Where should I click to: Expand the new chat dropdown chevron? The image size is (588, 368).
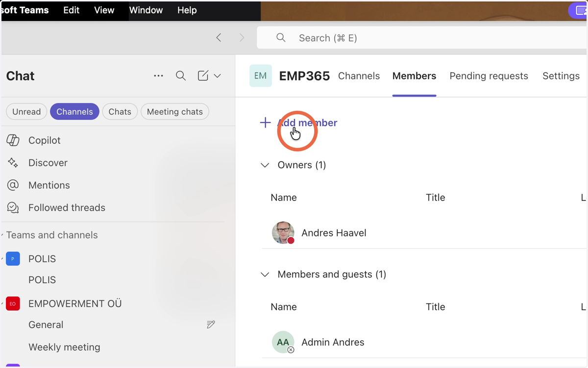coord(217,76)
